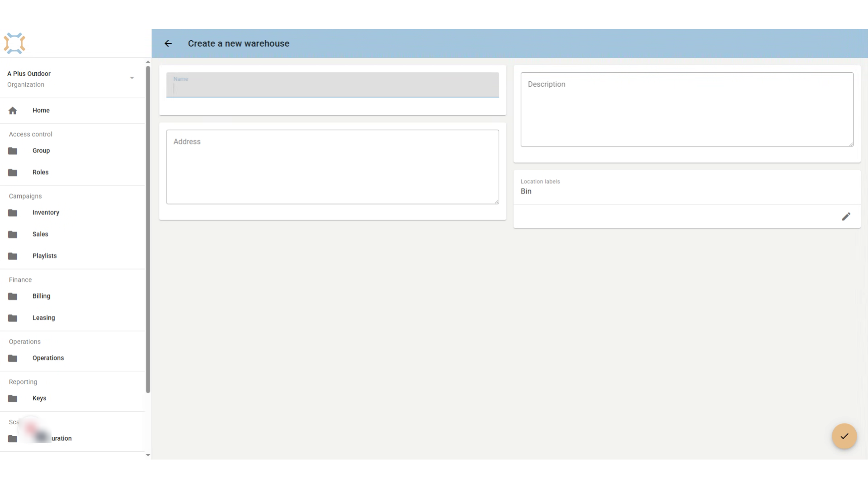Click the pencil edit icon for Location labels
Image resolution: width=868 pixels, height=488 pixels.
pyautogui.click(x=846, y=216)
